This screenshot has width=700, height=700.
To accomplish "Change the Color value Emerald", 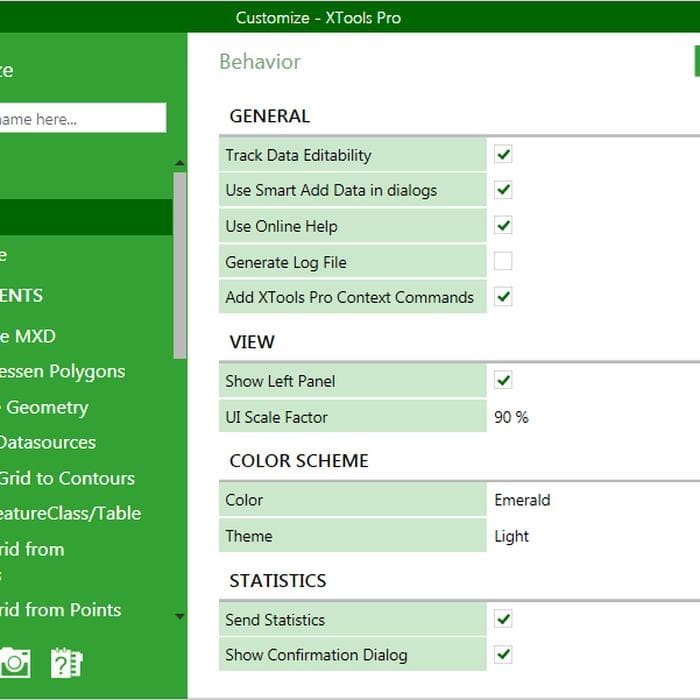I will pyautogui.click(x=522, y=500).
